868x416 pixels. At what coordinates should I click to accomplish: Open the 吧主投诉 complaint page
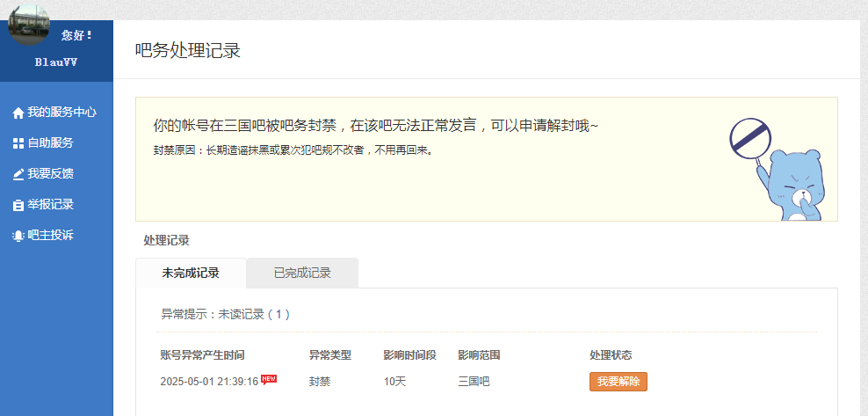pyautogui.click(x=50, y=236)
